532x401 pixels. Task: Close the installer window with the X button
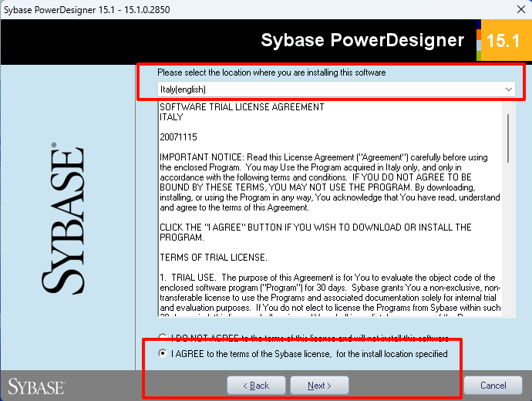pyautogui.click(x=521, y=9)
